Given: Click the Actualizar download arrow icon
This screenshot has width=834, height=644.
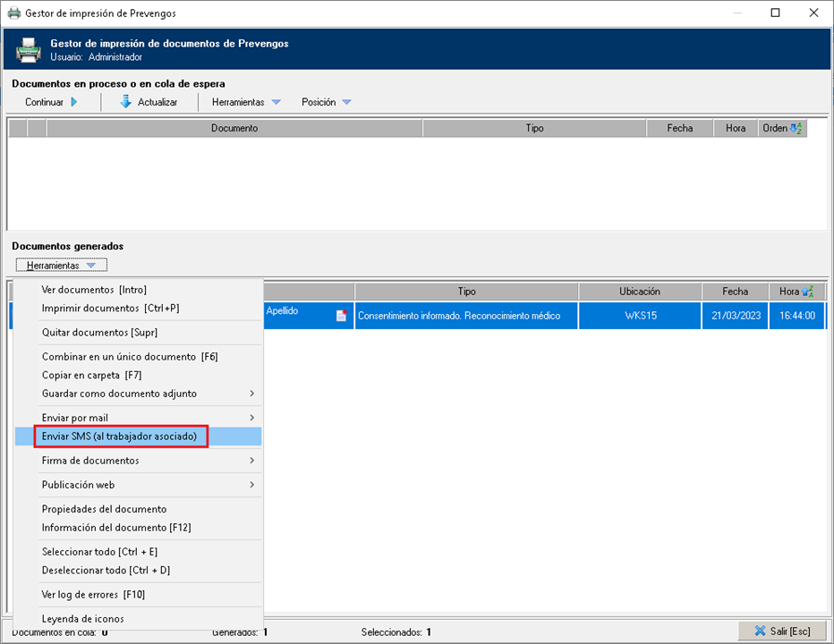Looking at the screenshot, I should pyautogui.click(x=126, y=102).
